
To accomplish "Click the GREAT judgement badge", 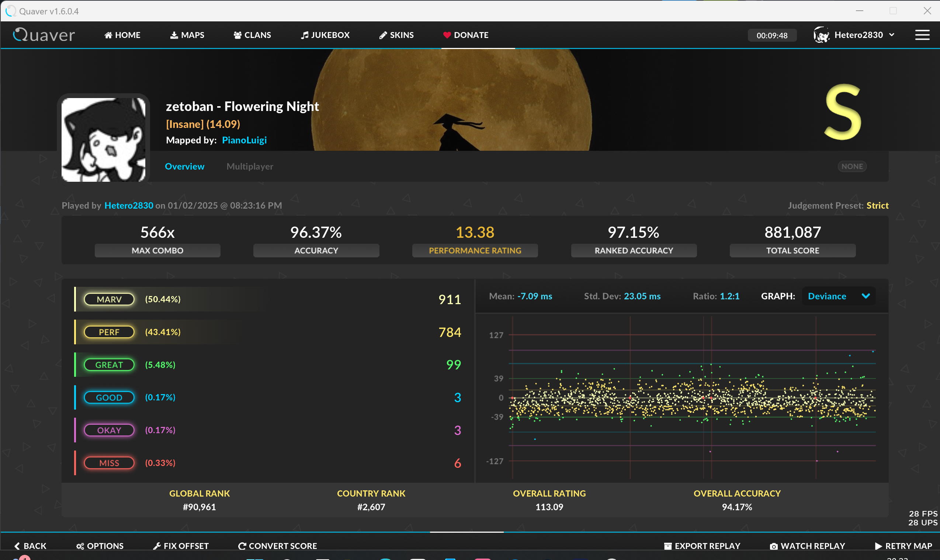I will [x=109, y=365].
